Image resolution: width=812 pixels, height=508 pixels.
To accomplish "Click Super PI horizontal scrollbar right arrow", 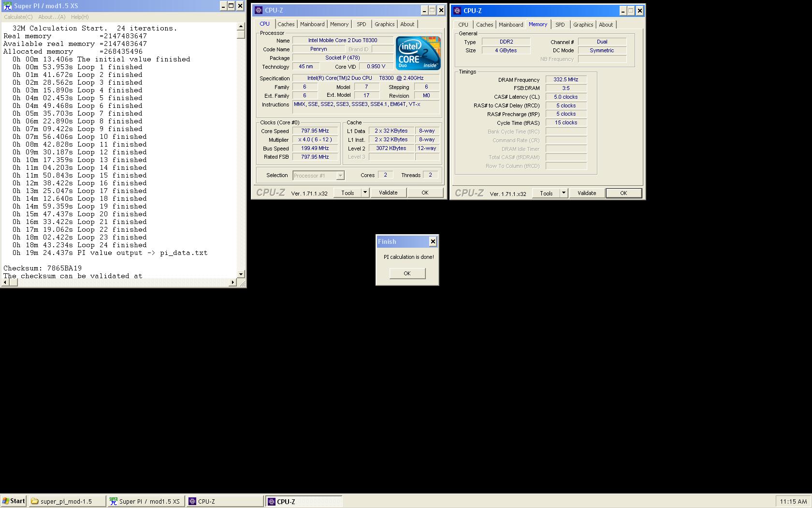I will (233, 282).
